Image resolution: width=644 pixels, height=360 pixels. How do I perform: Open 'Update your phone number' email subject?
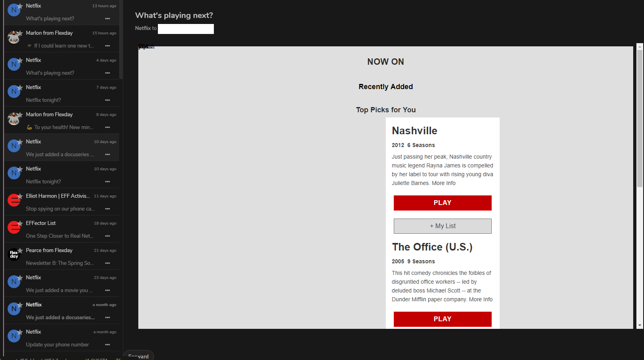(58, 345)
